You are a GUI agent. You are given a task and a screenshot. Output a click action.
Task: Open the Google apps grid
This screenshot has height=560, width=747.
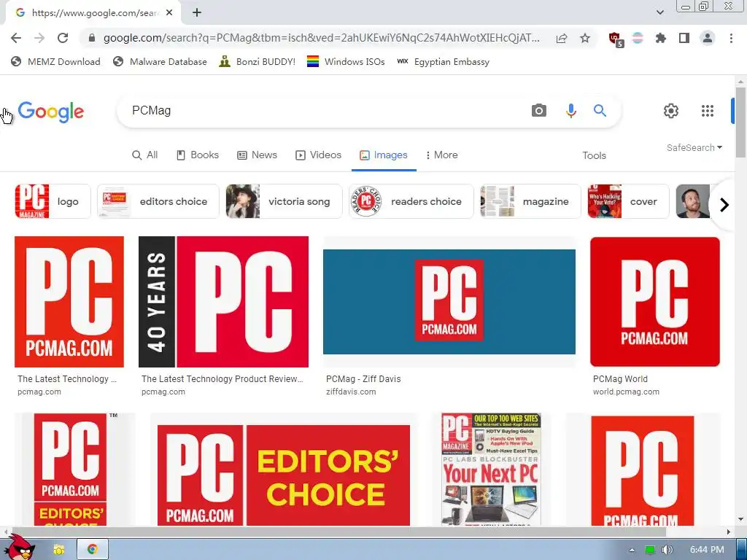(708, 111)
